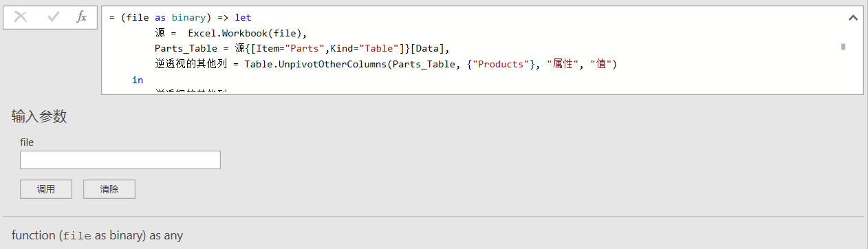This screenshot has height=249, width=868.
Task: Place cursor on Excel.Workbook(file) in formula
Action: (x=246, y=33)
